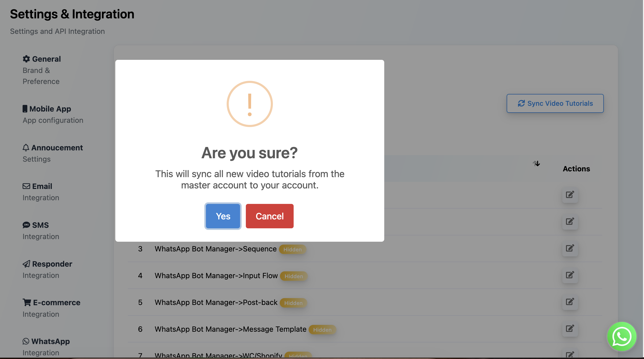
Task: Edit the Input Flow tutorial row
Action: (x=570, y=275)
